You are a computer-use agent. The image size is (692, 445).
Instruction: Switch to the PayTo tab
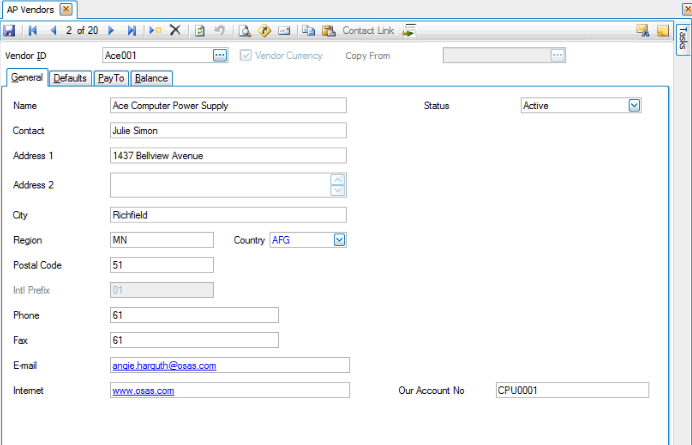[111, 78]
